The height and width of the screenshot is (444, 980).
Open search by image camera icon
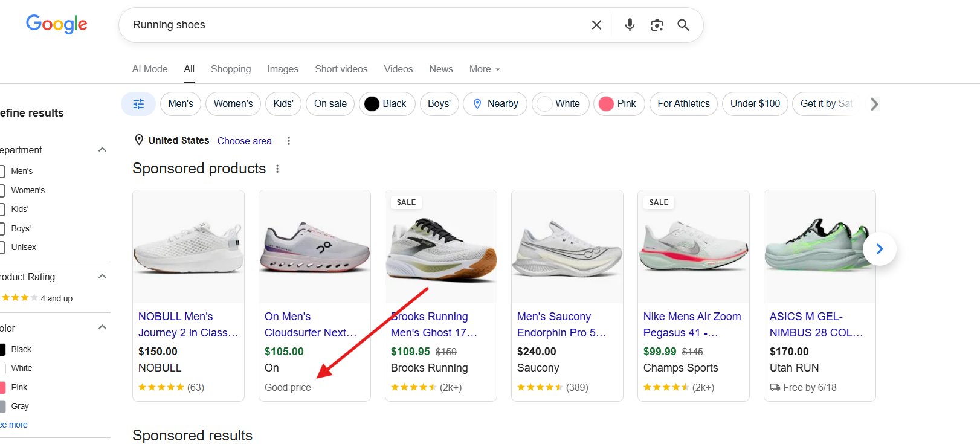[657, 25]
